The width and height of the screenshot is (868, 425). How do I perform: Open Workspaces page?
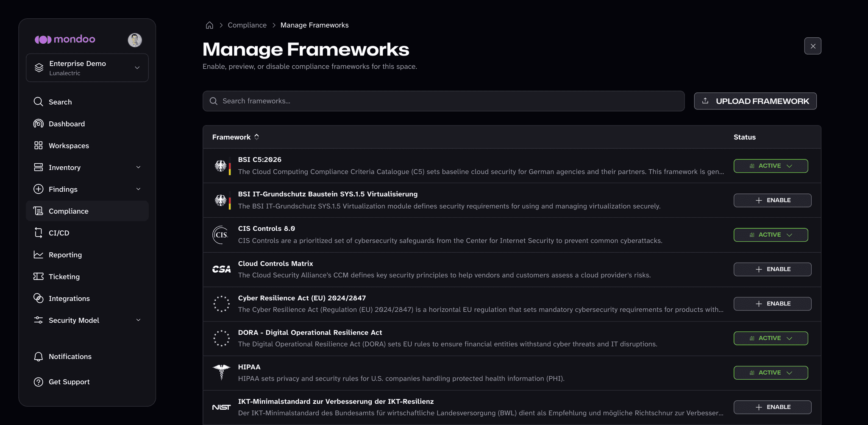pos(87,145)
